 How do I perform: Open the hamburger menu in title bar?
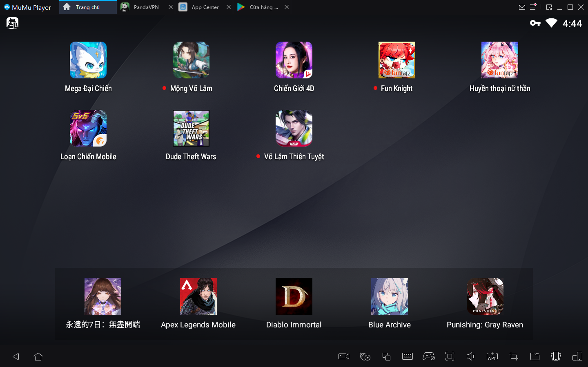tap(533, 7)
